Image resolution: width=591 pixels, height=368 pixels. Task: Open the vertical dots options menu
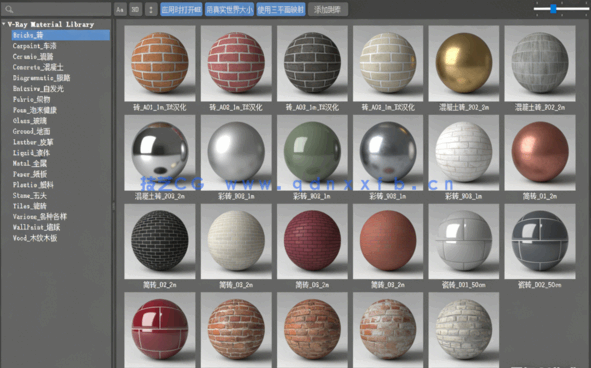coord(151,9)
